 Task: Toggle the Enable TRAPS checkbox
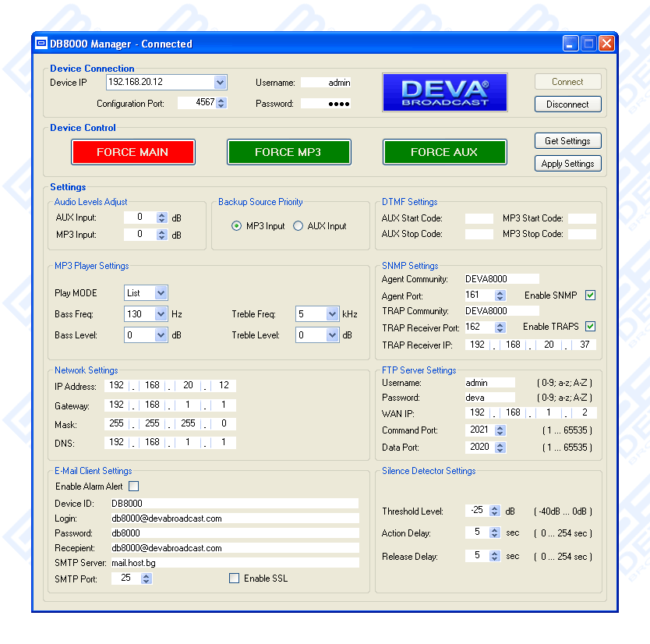(590, 327)
